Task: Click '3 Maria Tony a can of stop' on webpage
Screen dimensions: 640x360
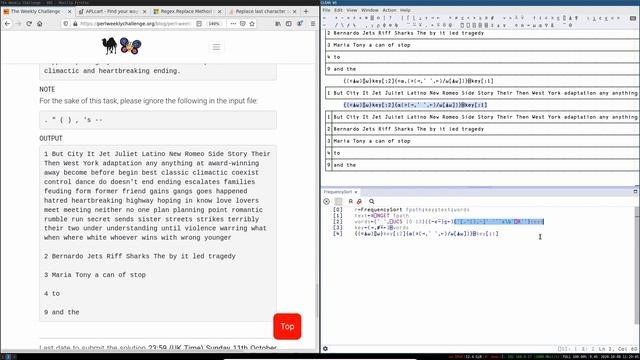Action: point(95,275)
